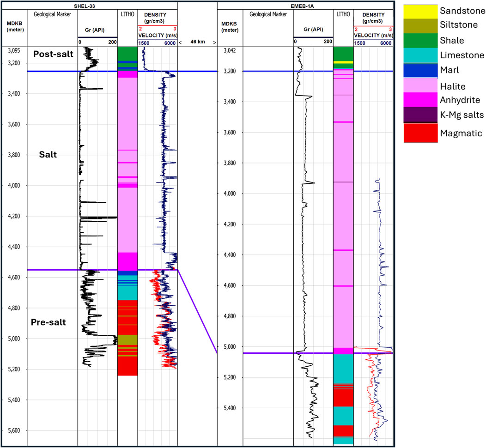Click DENSITY (gr/cm3) header in EMEB-1A track
Image resolution: width=486 pixels, height=448 pixels.
click(x=373, y=18)
